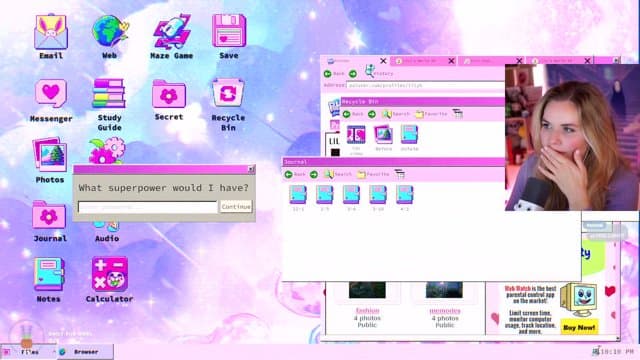This screenshot has width=640, height=360.
Task: Open the memories album link
Action: pos(444,311)
